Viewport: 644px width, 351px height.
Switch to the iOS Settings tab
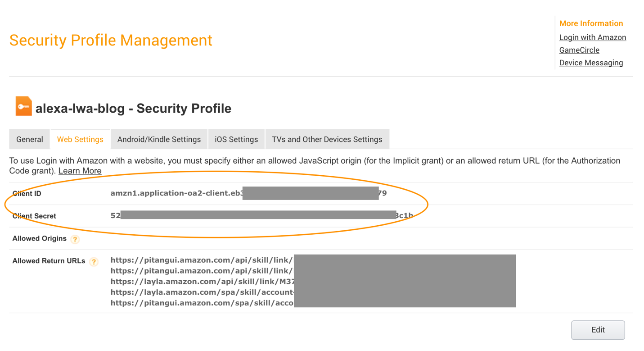click(236, 139)
